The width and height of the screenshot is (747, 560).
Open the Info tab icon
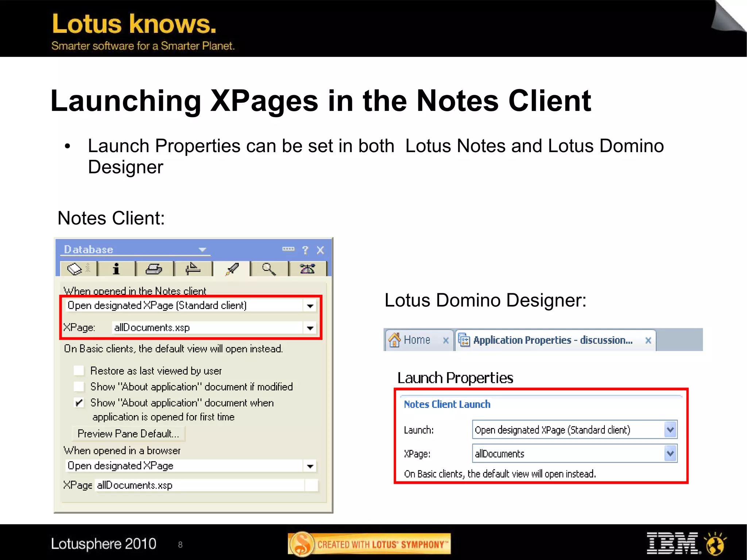pyautogui.click(x=116, y=269)
